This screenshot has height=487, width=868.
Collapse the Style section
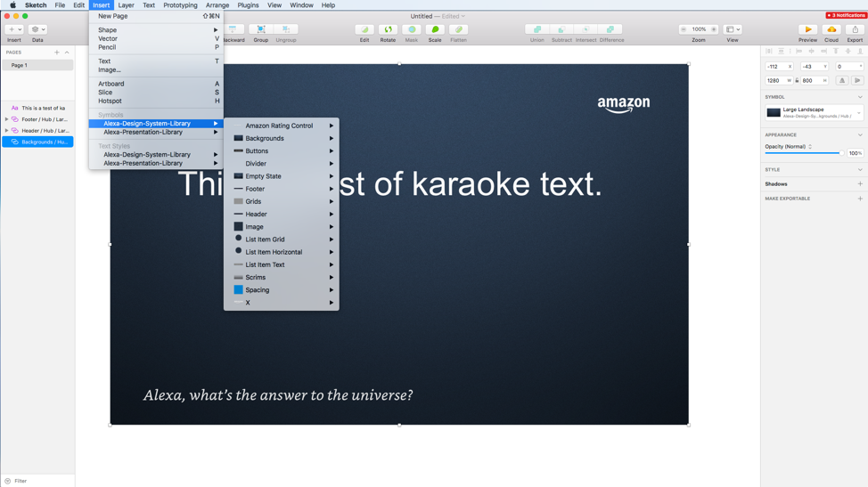860,170
